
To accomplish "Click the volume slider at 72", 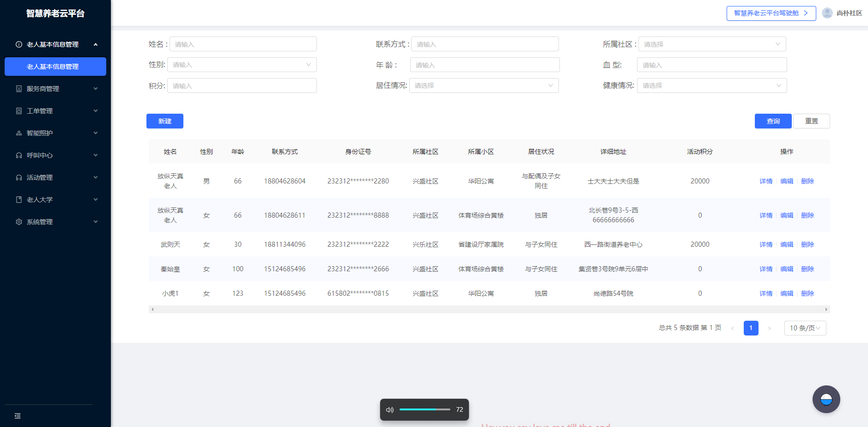I will coord(425,409).
